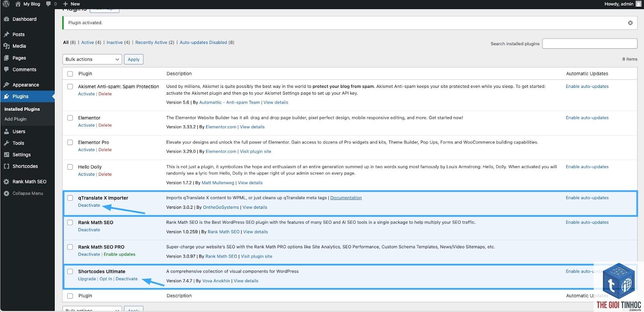Filter plugins by Inactive (4)
644x312 pixels.
click(x=118, y=42)
